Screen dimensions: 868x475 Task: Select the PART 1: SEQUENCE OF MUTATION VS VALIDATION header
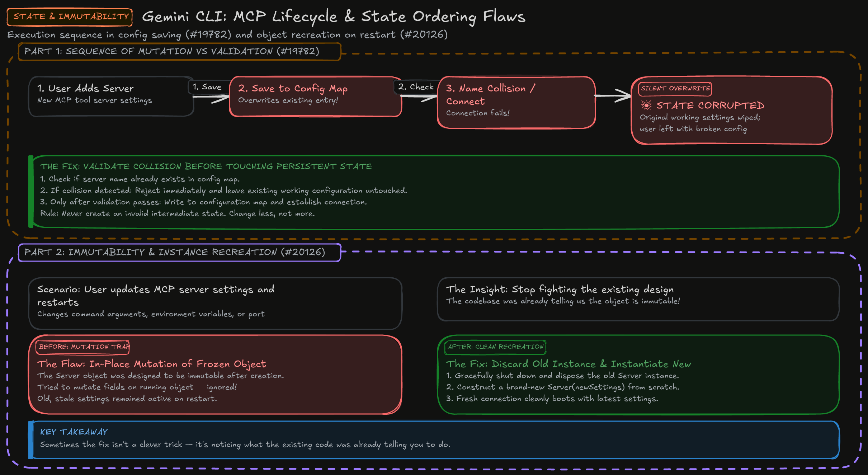pyautogui.click(x=179, y=51)
